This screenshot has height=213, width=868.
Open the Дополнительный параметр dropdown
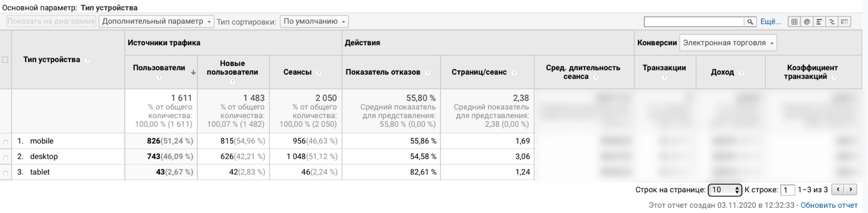point(156,21)
